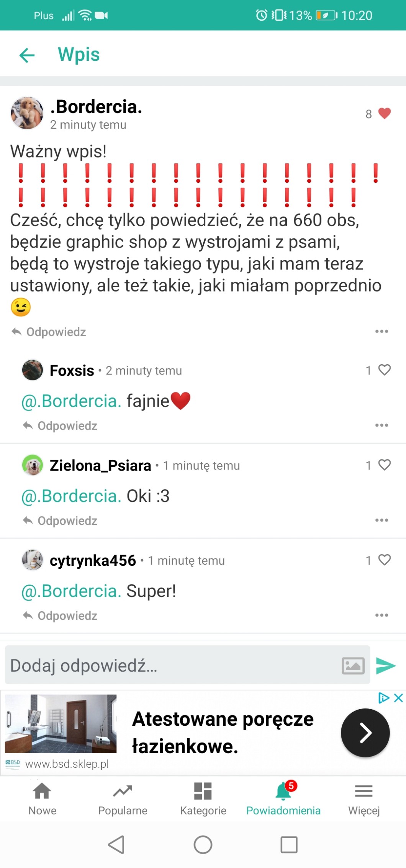The width and height of the screenshot is (406, 868).
Task: Open the Android Home screen
Action: pos(203,845)
